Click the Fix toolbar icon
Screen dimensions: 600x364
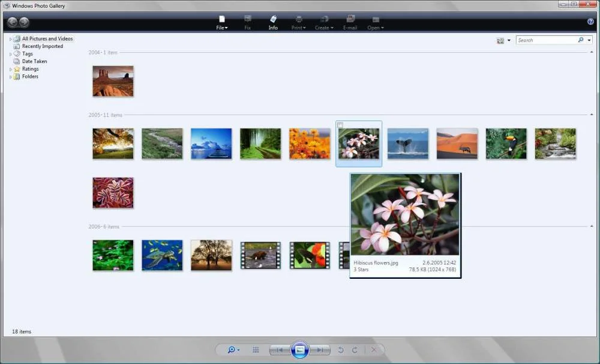point(248,22)
